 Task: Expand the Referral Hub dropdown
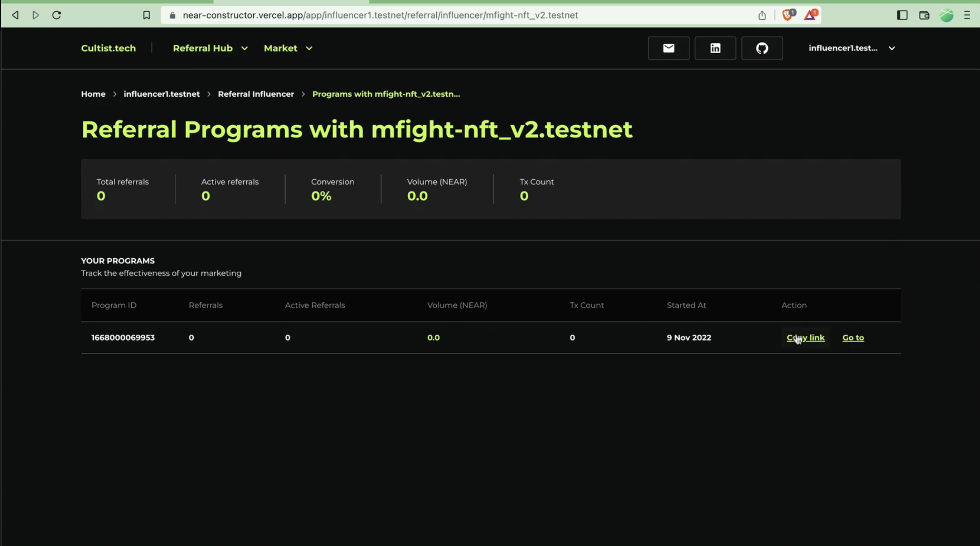point(210,48)
